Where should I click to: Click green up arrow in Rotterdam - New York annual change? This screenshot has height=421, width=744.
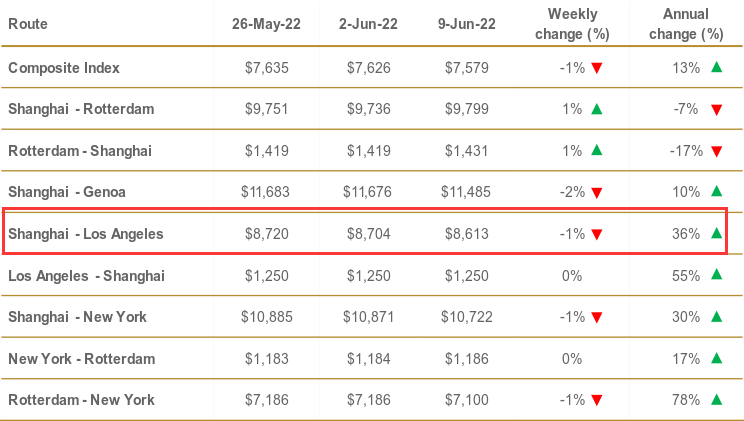(x=716, y=399)
